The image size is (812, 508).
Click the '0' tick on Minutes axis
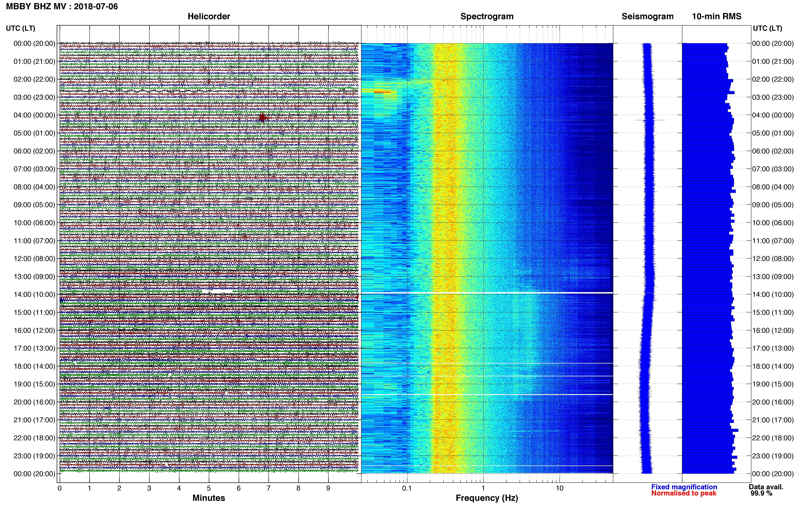[60, 488]
